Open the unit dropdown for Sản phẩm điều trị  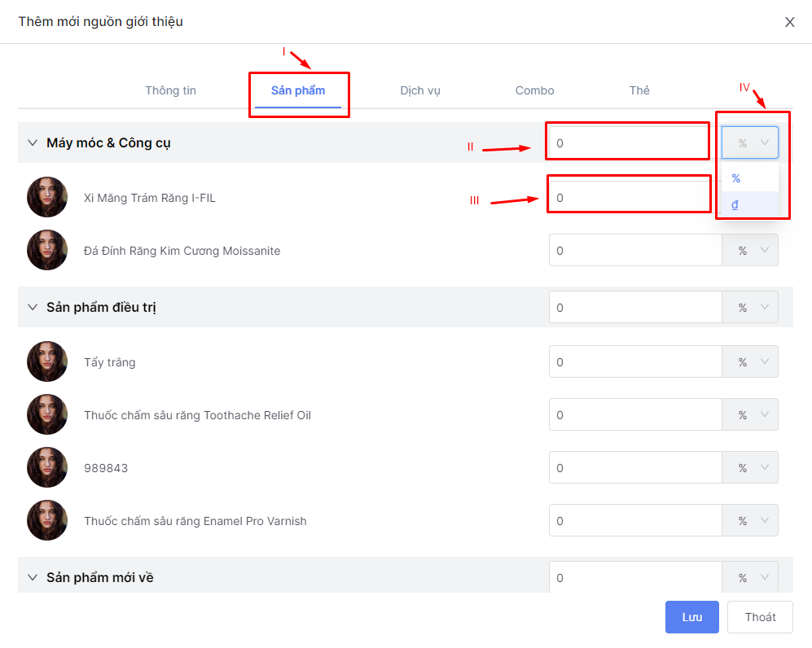749,308
